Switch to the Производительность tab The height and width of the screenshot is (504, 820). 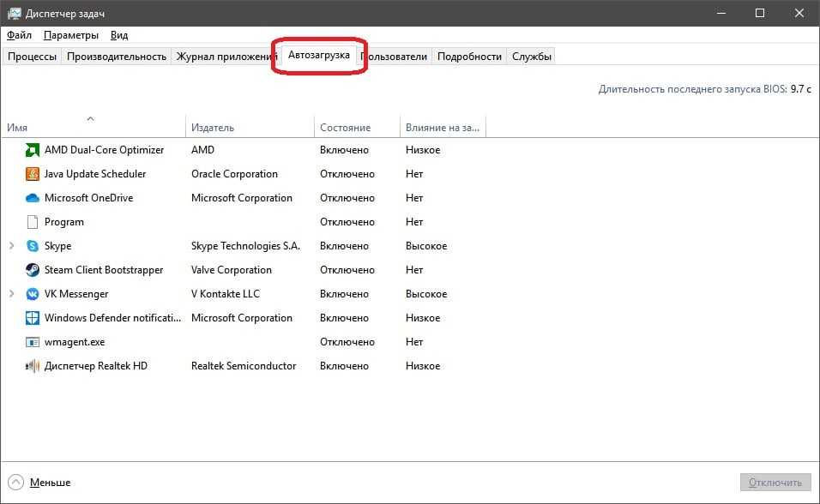(117, 57)
